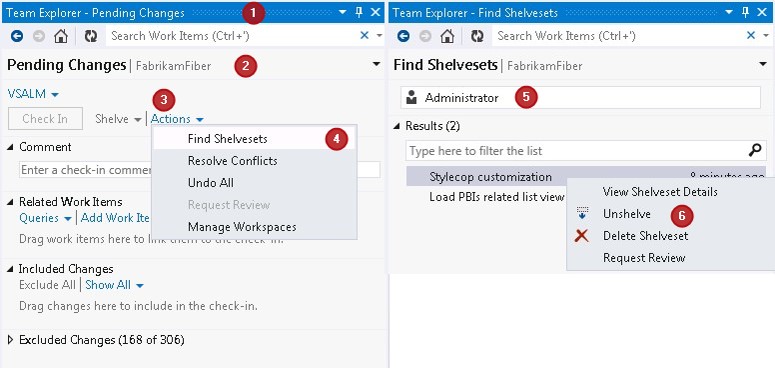Viewport: 775px width, 370px height.
Task: Expand Excluded Changes (168 of 306)
Action: tap(11, 340)
